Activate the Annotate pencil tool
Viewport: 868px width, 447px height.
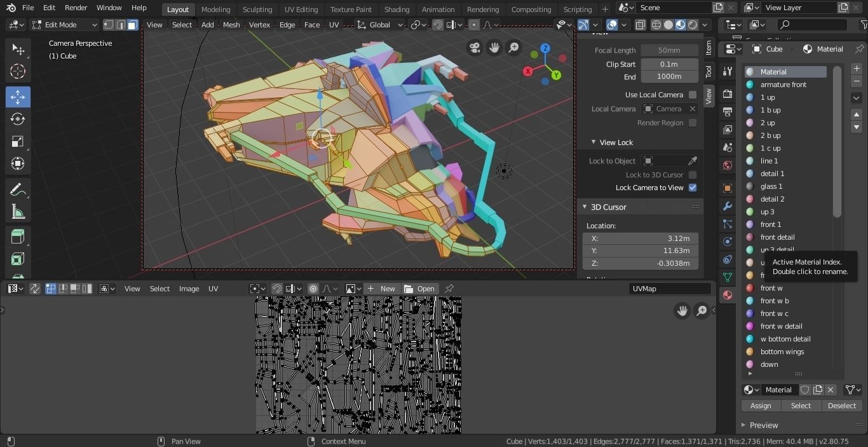(18, 190)
